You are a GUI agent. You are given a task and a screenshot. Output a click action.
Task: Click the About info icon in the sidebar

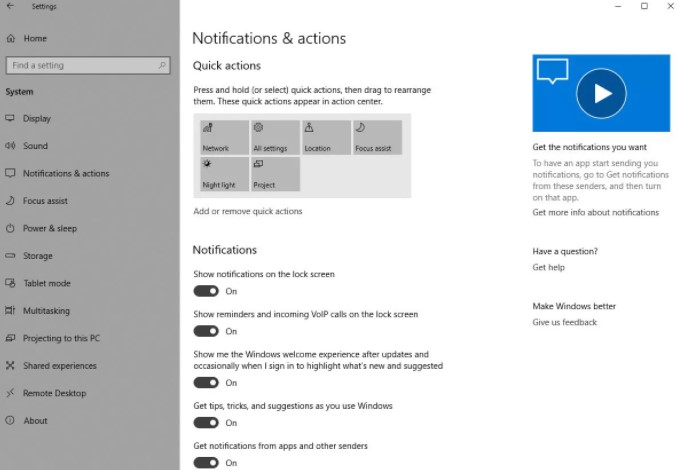pyautogui.click(x=10, y=420)
